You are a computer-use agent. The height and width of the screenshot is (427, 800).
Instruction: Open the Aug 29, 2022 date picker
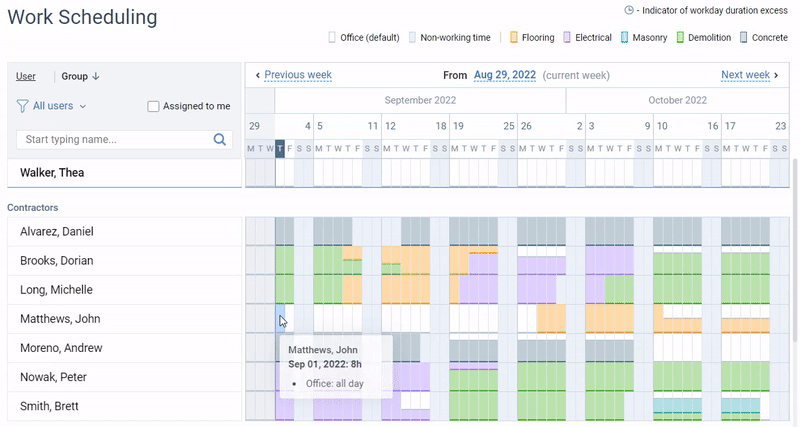pyautogui.click(x=505, y=75)
